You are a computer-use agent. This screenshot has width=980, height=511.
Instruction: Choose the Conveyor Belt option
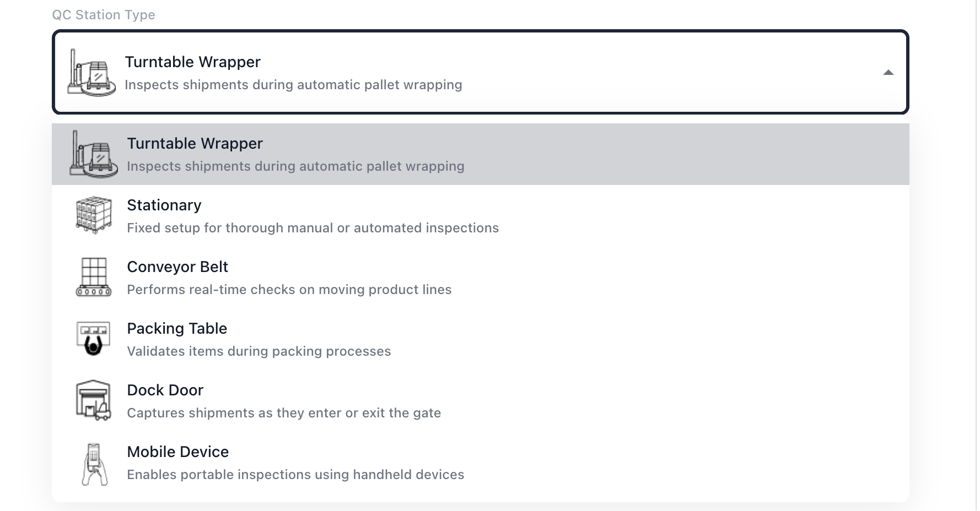click(x=177, y=267)
